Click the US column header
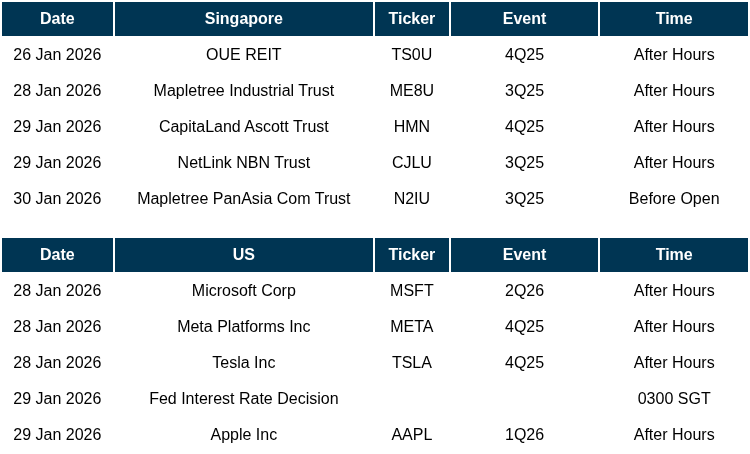The image size is (750, 454). pos(243,255)
